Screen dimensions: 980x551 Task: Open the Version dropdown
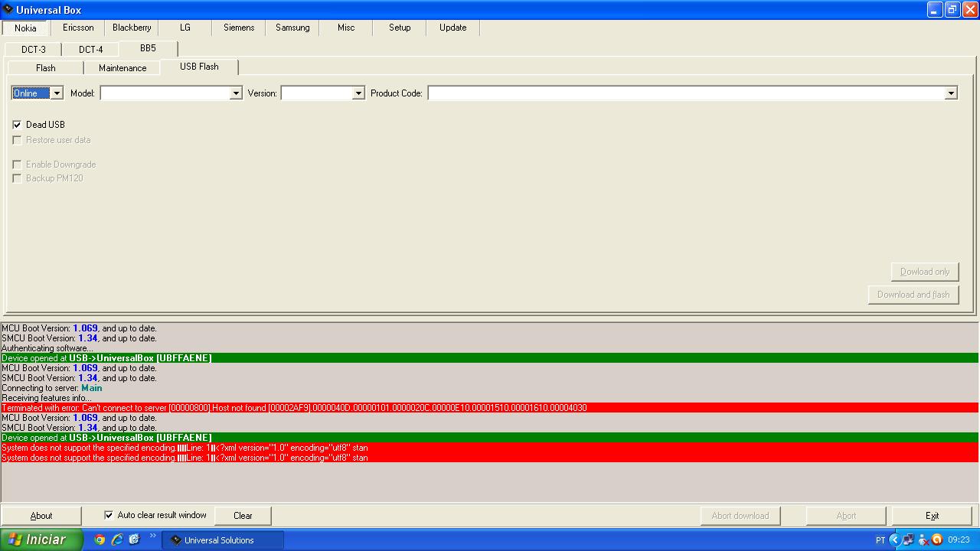tap(358, 93)
